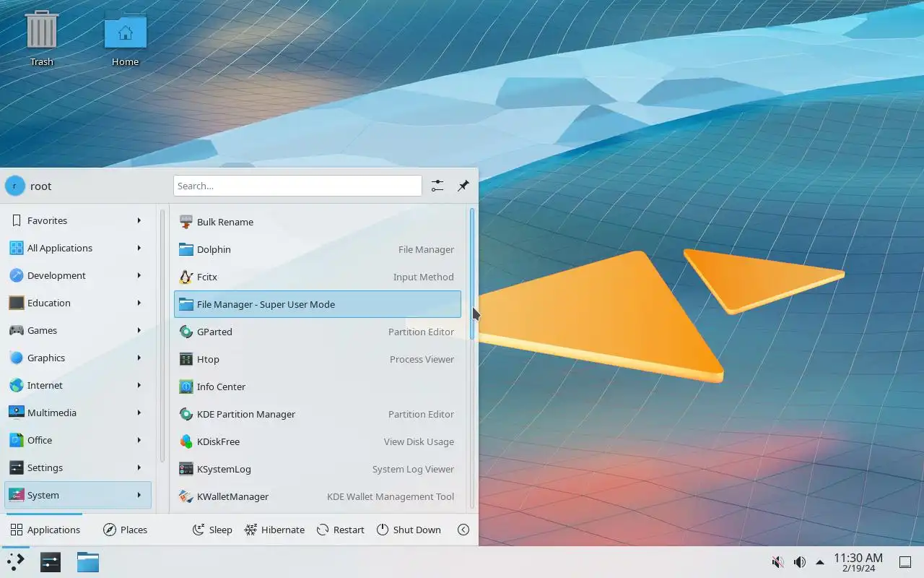The width and height of the screenshot is (924, 578).
Task: Click the Sleep button
Action: tap(212, 530)
